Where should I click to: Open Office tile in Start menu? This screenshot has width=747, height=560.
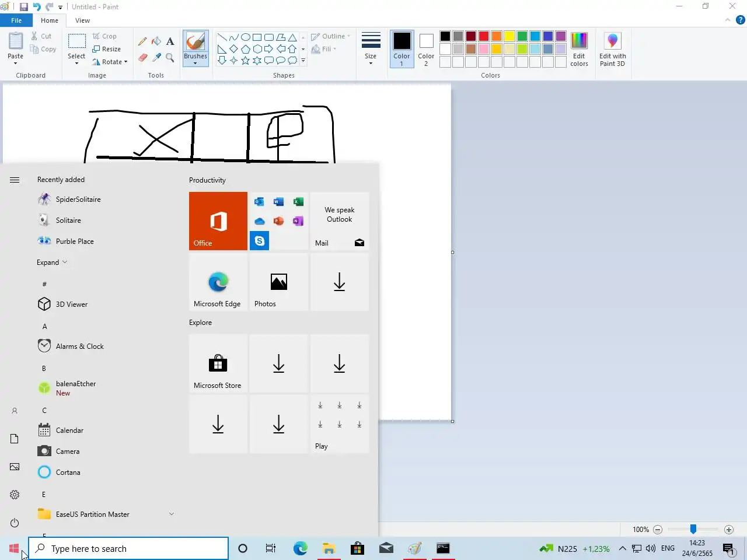[218, 221]
